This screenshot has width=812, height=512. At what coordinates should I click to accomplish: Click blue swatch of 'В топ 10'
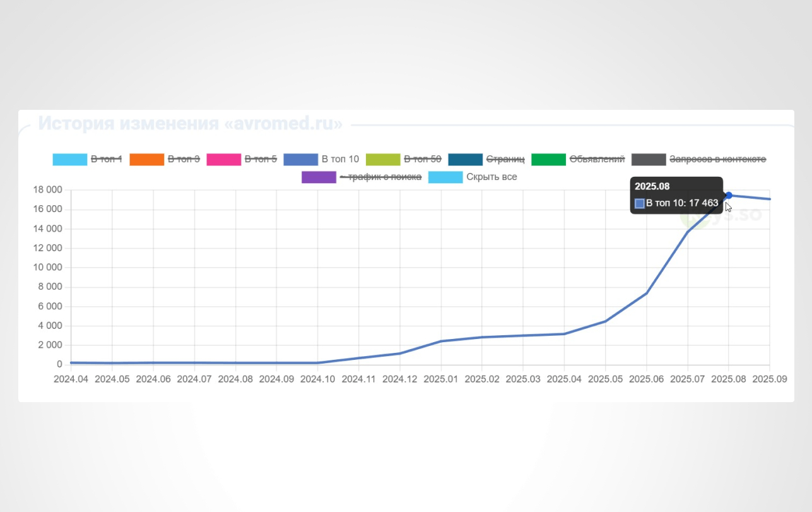(301, 160)
